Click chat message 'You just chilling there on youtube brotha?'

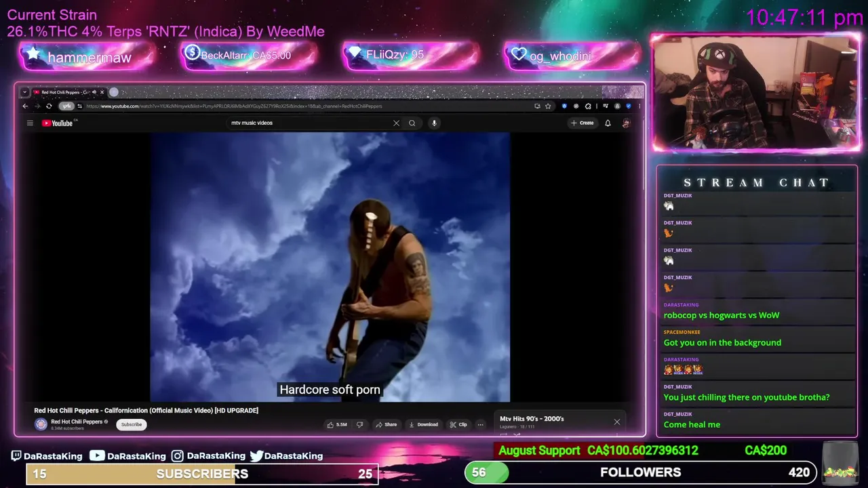(747, 397)
